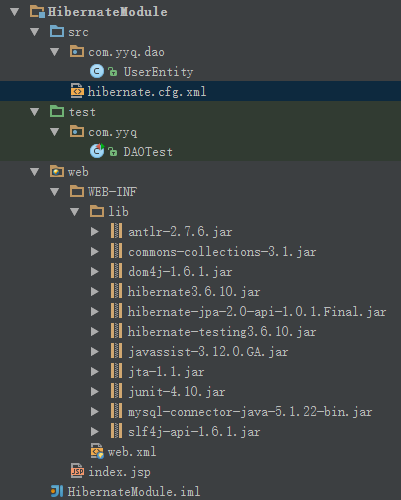Click the lock icon beside UserEntity
401x500 pixels.
click(113, 72)
